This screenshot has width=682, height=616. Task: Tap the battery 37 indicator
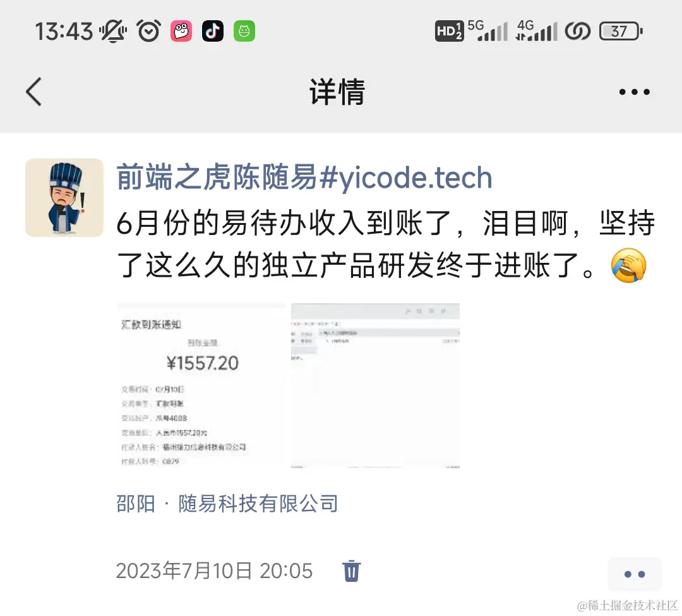click(621, 32)
